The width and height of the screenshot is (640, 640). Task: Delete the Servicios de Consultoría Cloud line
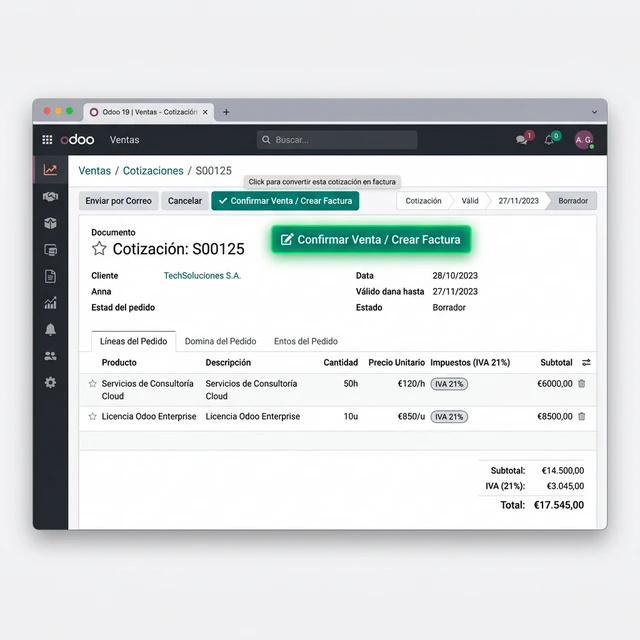pyautogui.click(x=582, y=383)
